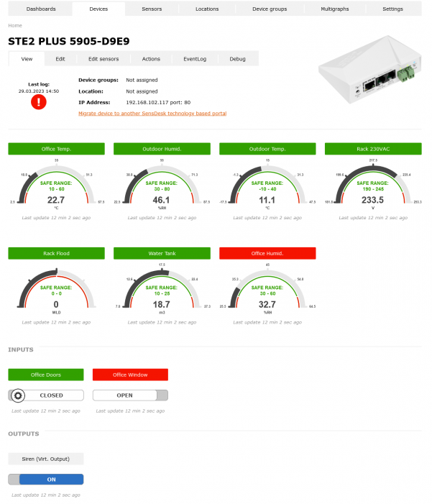
Task: Click the red alert exclamation icon
Action: [x=39, y=102]
